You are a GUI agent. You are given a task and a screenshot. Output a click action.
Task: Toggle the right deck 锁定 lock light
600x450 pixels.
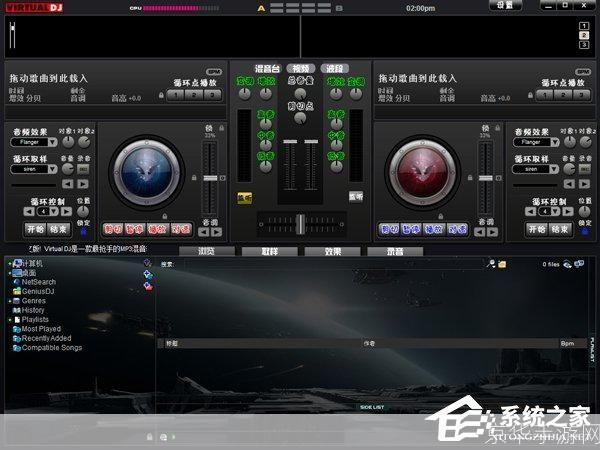584,232
